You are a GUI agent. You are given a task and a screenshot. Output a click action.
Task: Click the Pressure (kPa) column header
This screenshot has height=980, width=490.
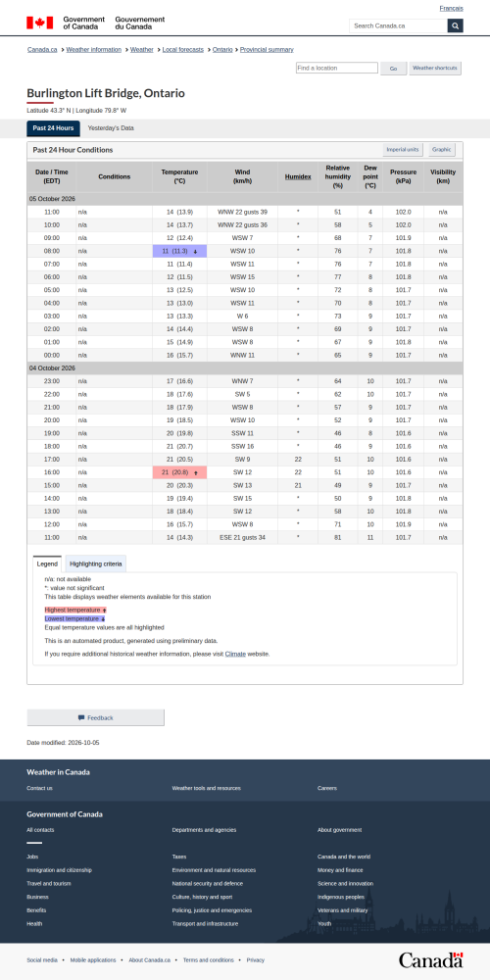403,176
